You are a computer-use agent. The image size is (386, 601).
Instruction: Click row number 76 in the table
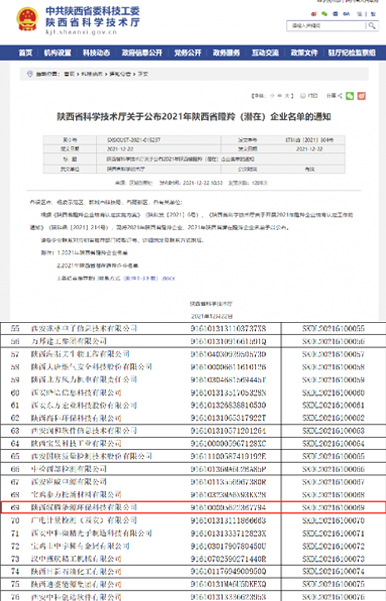click(15, 597)
